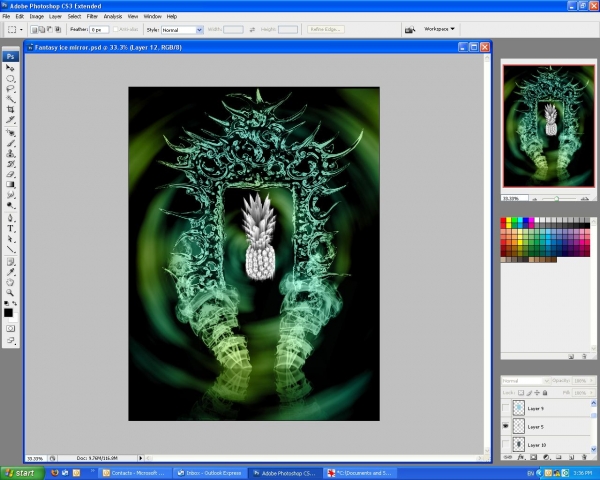Viewport: 600px width, 480px height.
Task: Choose New selection mode in options bar
Action: point(34,29)
